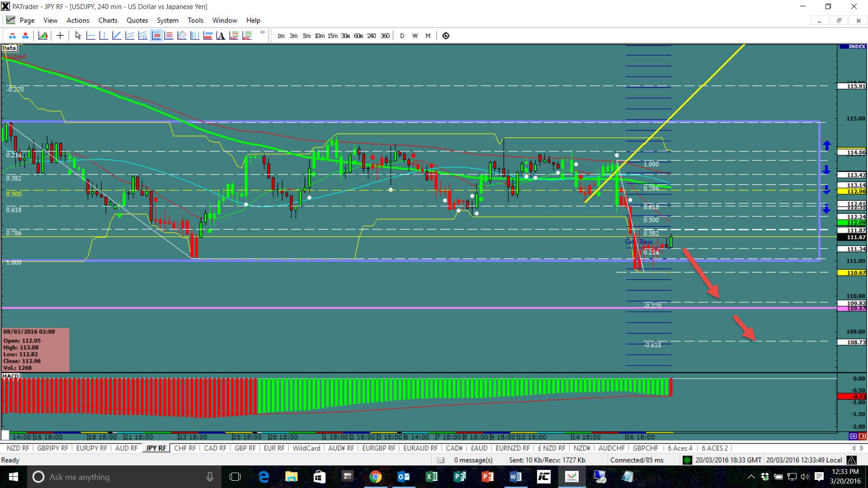Screen dimensions: 868x488
Task: Select the trend line drawing tool
Action: click(117, 36)
